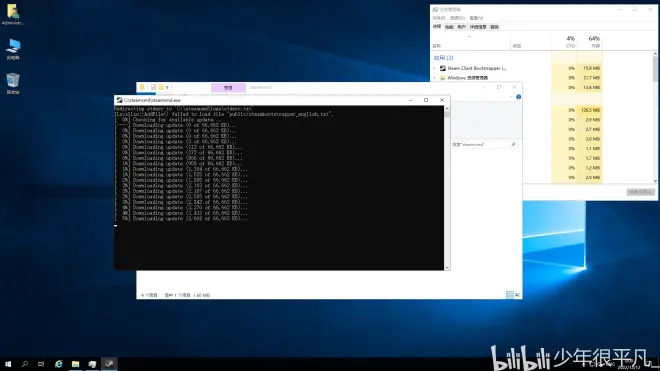Switch to Task Manager Details tab

pos(478,27)
